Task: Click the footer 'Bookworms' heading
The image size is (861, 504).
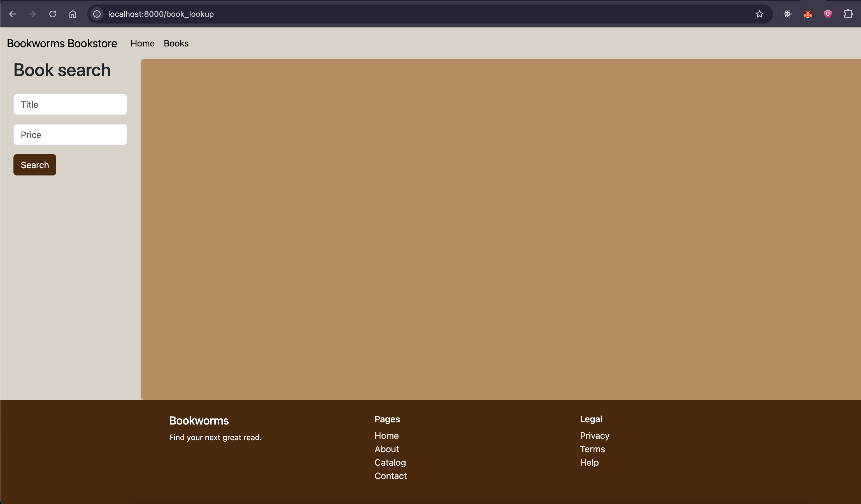Action: [x=199, y=421]
